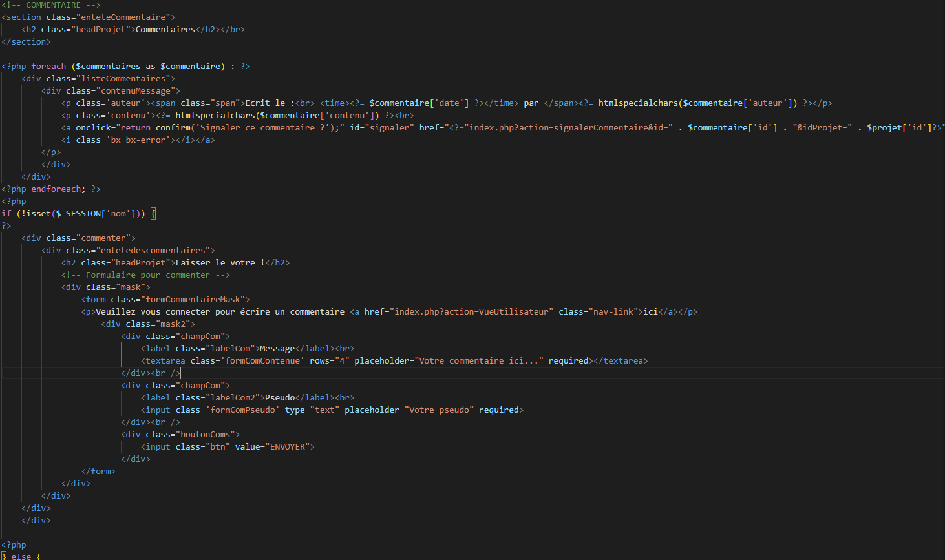Click the "<!-- COMMENTAIRE -->" comment line
Image resolution: width=945 pixels, height=560 pixels.
point(51,5)
